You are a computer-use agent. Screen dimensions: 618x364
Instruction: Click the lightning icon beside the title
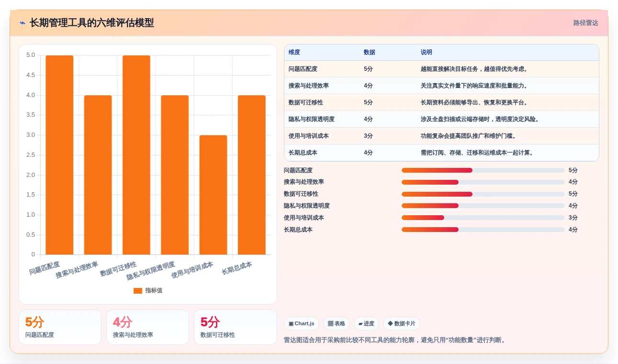point(22,23)
